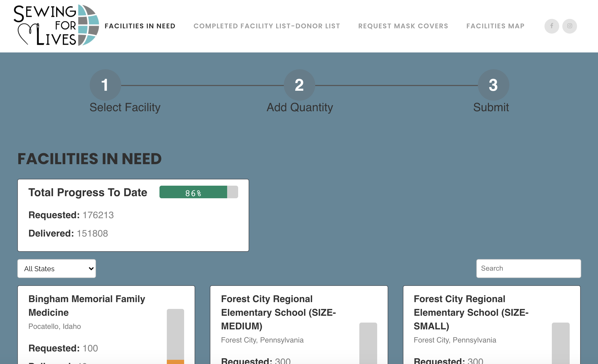Click the Add Quantity step label
598x364 pixels.
pos(300,107)
